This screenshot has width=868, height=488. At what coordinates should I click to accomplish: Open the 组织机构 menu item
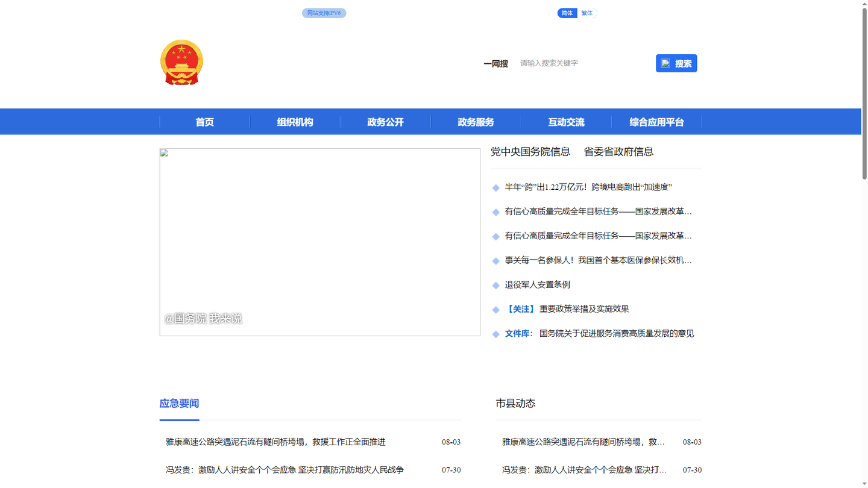tap(295, 122)
